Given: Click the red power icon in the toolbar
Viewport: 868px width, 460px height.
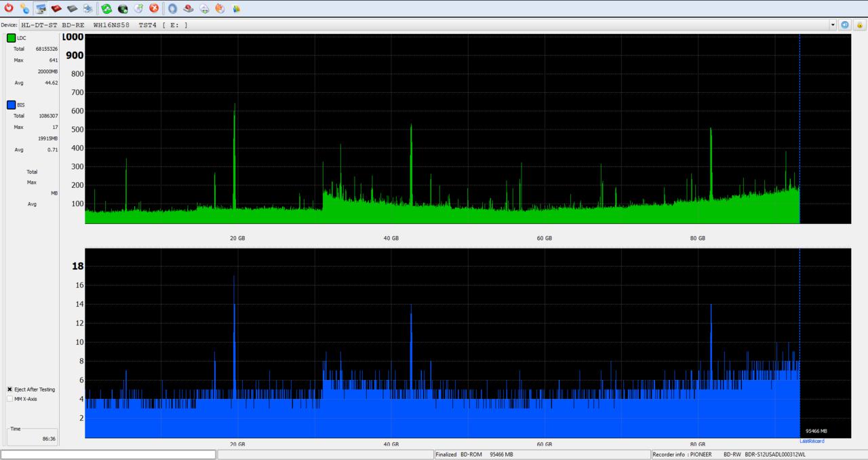Looking at the screenshot, I should tap(9, 8).
